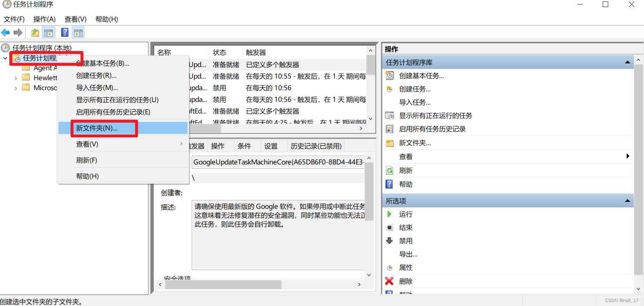The width and height of the screenshot is (644, 306).
Task: Click 导入任务... in the Actions pane
Action: click(415, 102)
